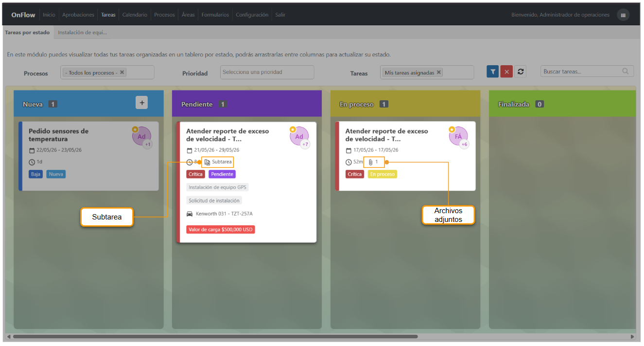The width and height of the screenshot is (644, 346).
Task: Clear filters with the red X button
Action: click(x=506, y=72)
